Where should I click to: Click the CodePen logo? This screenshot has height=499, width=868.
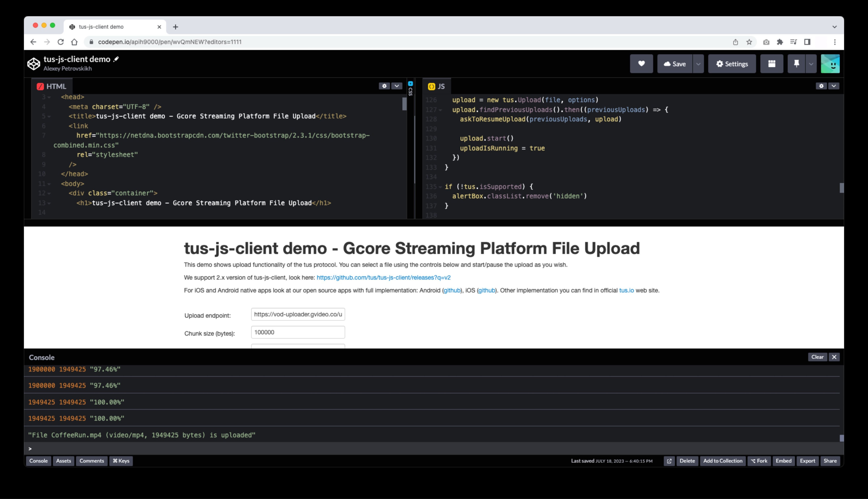coord(34,63)
